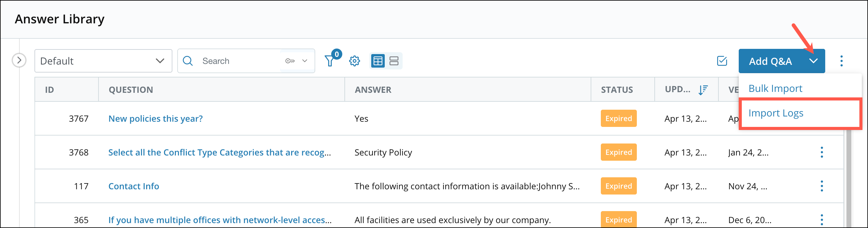Open the 'New policies this year?' question
Screen dimensions: 868x228
[155, 119]
